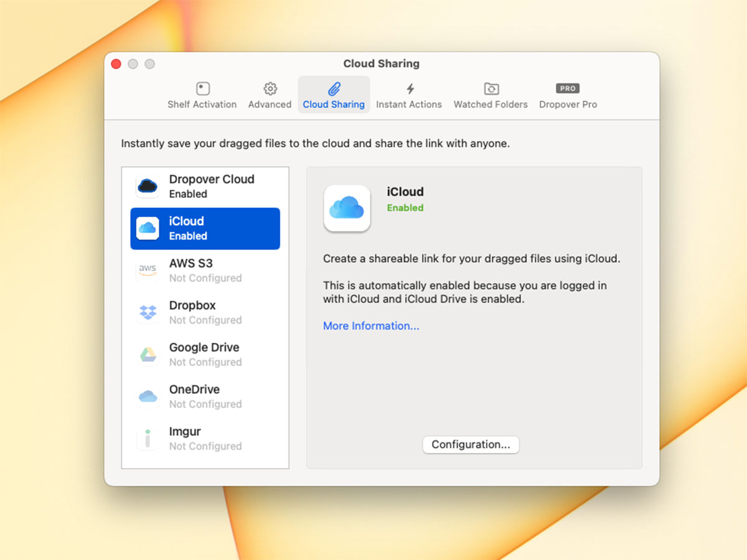Click the Google Drive triangle icon
This screenshot has height=560, width=747.
click(148, 355)
